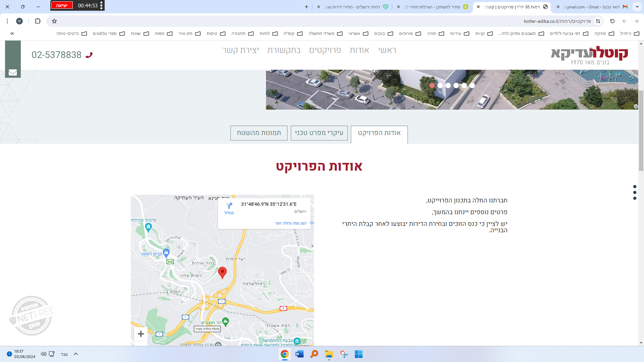The width and height of the screenshot is (644, 362).
Task: Click the envelope contact icon on sidebar
Action: [x=13, y=72]
